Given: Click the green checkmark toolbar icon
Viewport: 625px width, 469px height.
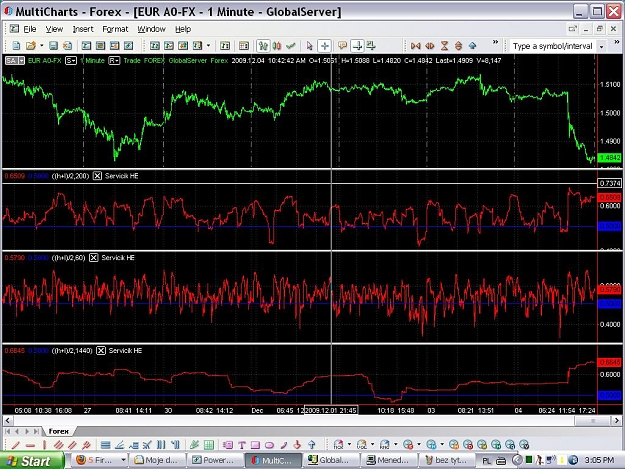Looking at the screenshot, I should [291, 46].
